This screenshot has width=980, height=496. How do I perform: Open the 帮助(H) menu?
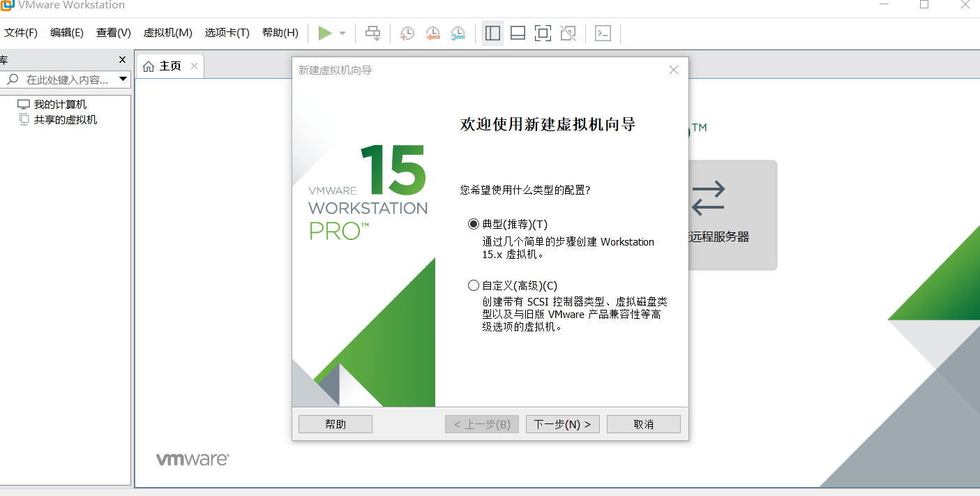280,33
